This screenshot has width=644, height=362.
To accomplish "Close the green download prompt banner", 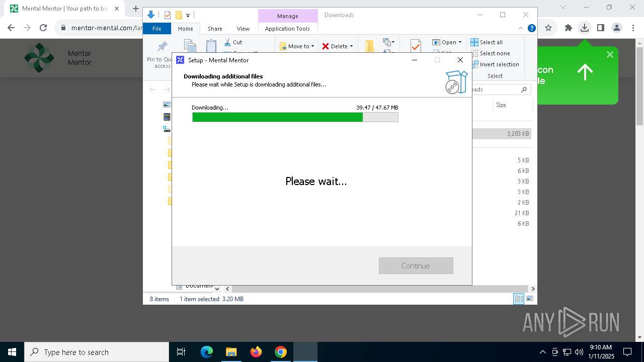I will pyautogui.click(x=610, y=54).
